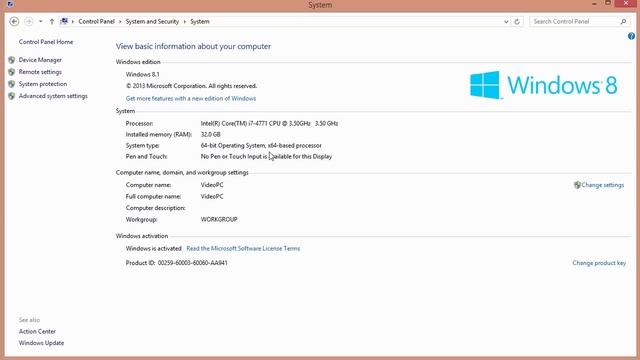Click the Windows 8.1 edition text
Viewport: 640px width, 360px height.
pyautogui.click(x=142, y=74)
